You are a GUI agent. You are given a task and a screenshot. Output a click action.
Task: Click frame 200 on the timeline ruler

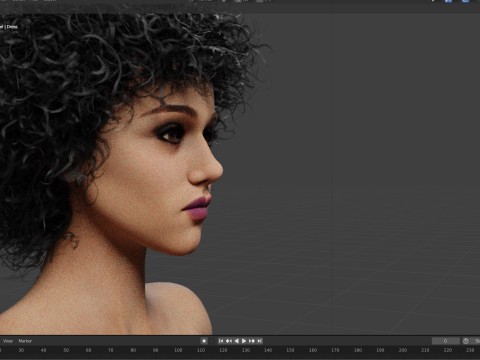[x=403, y=350]
